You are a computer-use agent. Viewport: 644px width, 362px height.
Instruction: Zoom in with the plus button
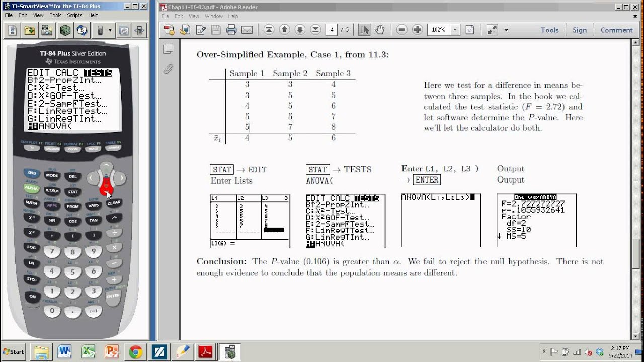[x=417, y=30]
